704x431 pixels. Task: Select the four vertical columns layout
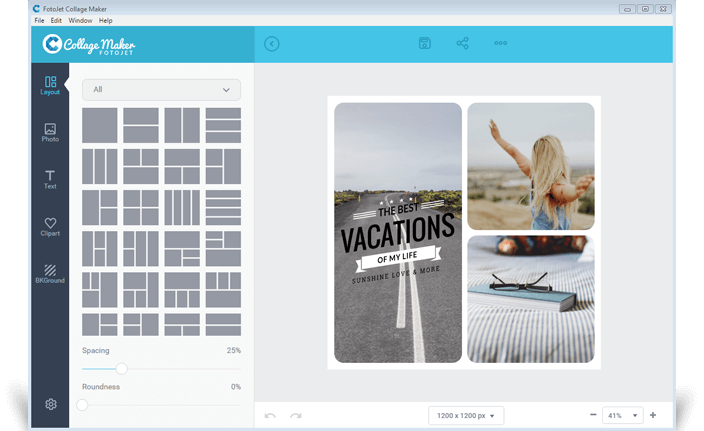[x=182, y=207]
